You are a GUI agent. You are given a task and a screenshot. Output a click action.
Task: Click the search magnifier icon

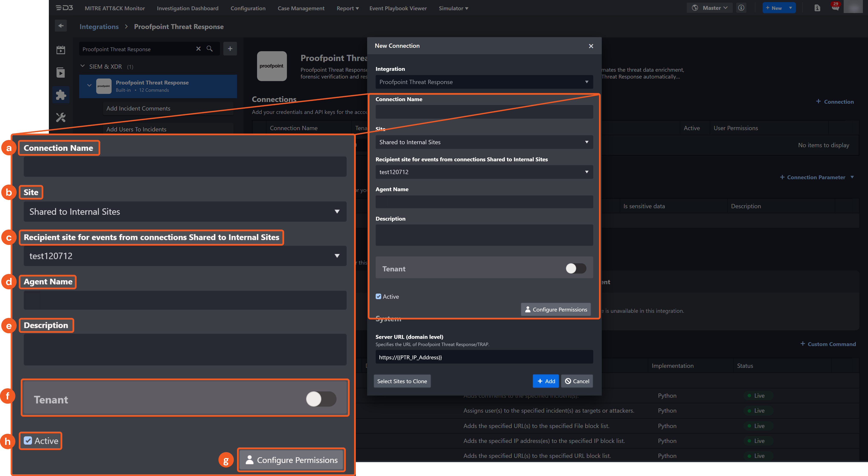click(x=209, y=49)
